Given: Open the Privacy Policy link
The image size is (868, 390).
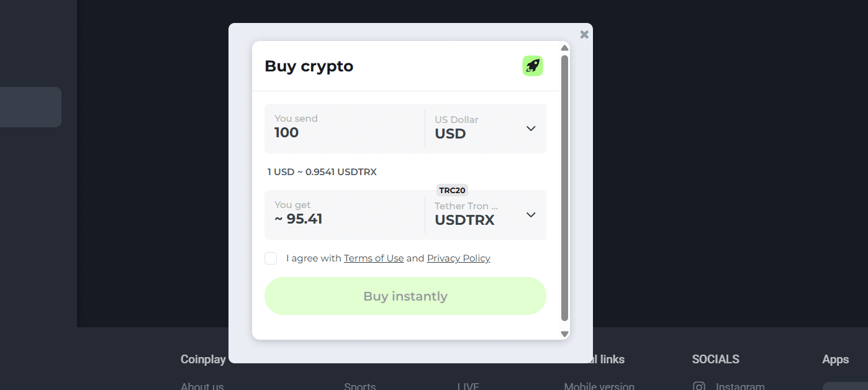Looking at the screenshot, I should 458,258.
